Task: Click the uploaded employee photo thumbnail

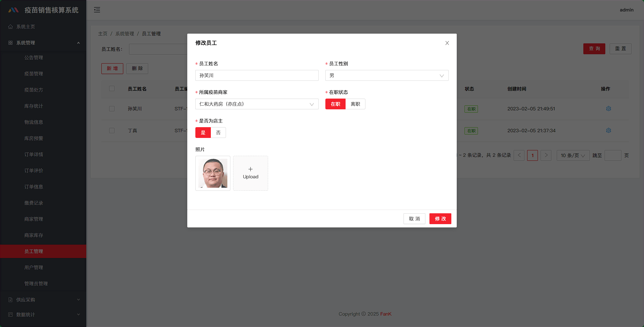Action: (x=213, y=173)
